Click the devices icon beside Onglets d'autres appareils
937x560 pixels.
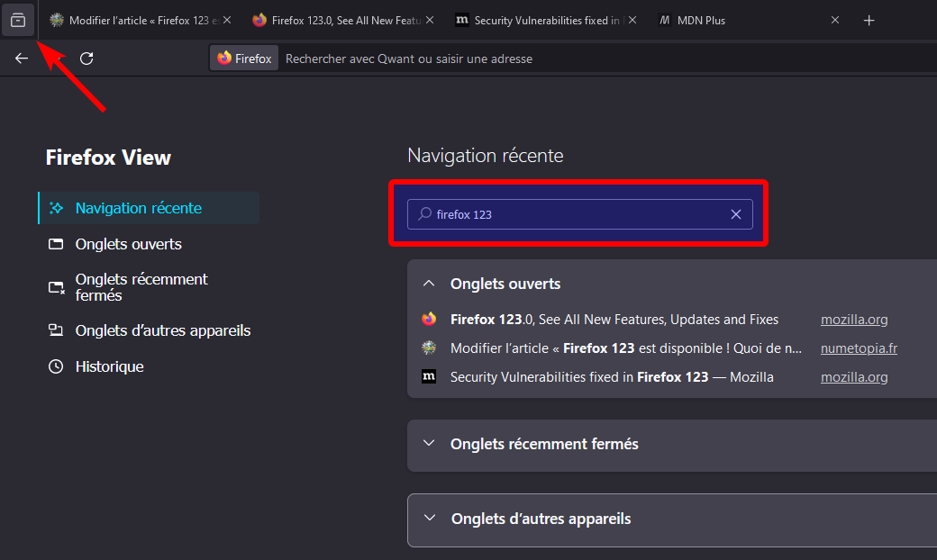[56, 330]
